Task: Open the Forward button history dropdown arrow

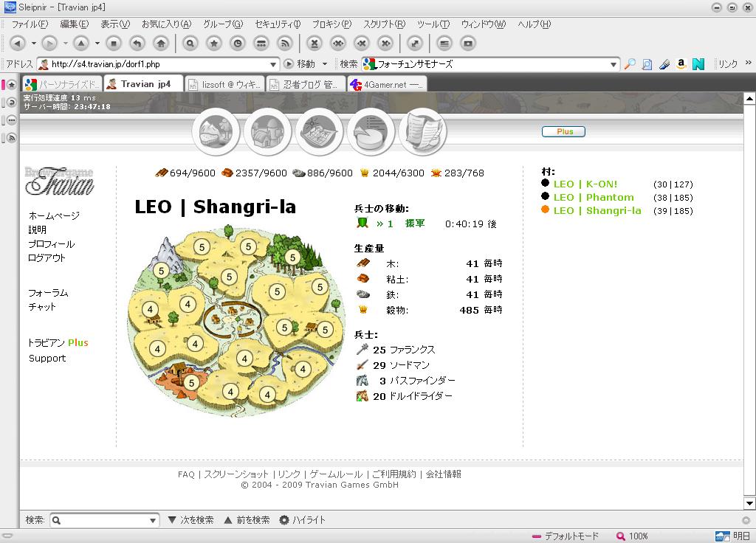Action: 66,44
